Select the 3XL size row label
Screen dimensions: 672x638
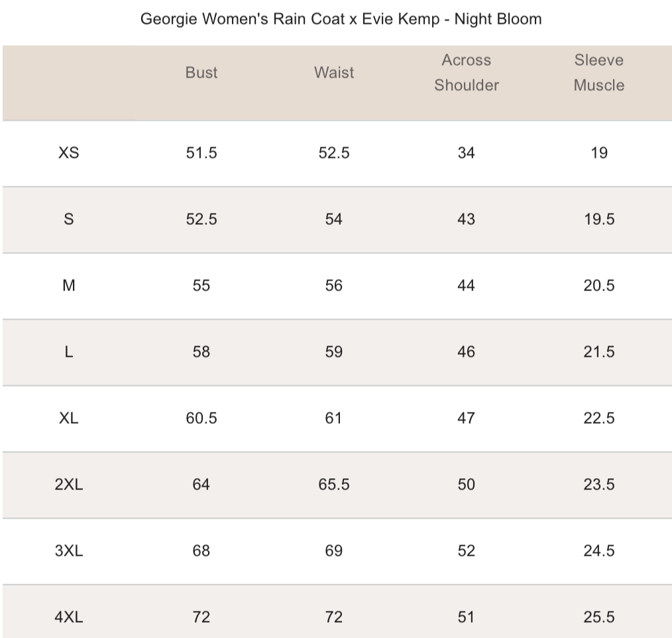69,551
